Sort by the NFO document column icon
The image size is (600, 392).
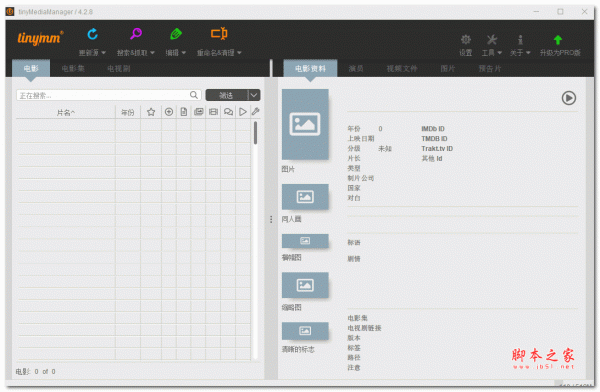184,112
